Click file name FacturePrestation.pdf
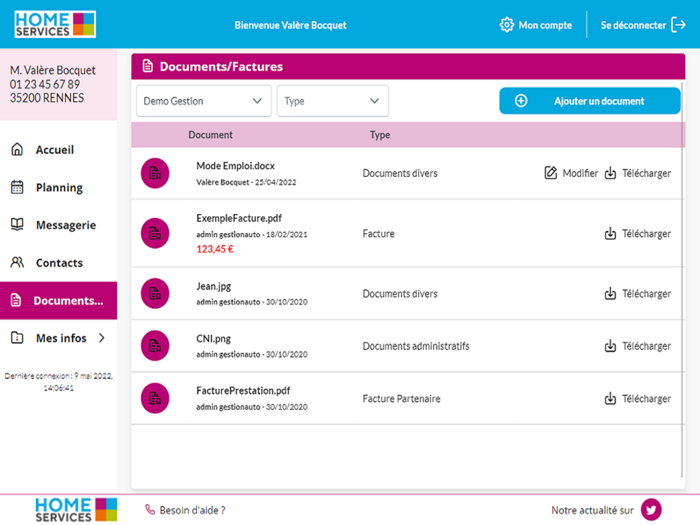The width and height of the screenshot is (700, 525). (x=243, y=391)
